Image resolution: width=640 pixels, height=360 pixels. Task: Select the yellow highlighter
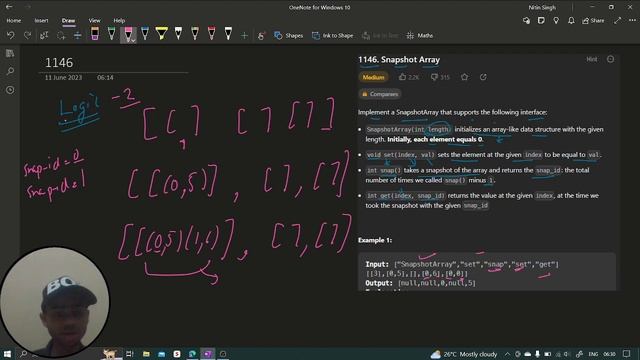(x=162, y=34)
